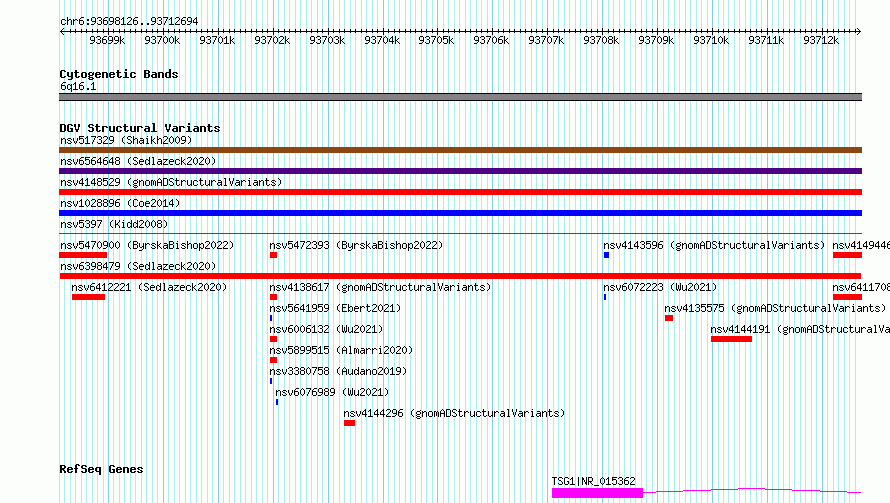Click the 93712k ruler tick label

coord(821,40)
